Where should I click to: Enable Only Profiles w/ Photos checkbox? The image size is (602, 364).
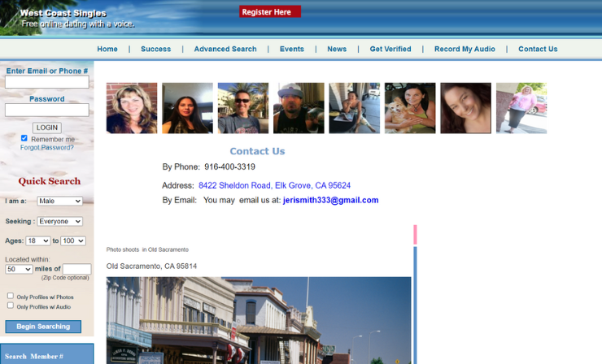[11, 296]
